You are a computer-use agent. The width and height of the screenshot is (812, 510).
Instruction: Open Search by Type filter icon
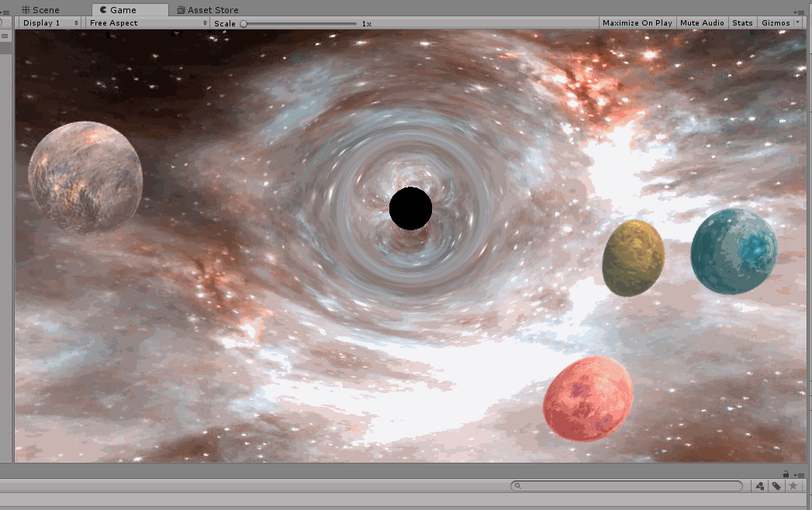click(x=760, y=486)
